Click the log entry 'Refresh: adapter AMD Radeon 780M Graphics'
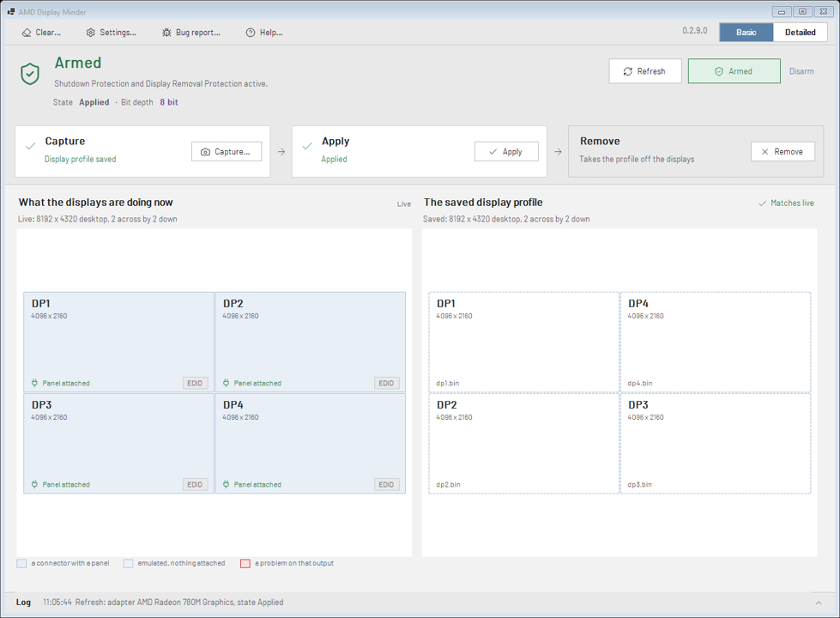 pyautogui.click(x=154, y=603)
